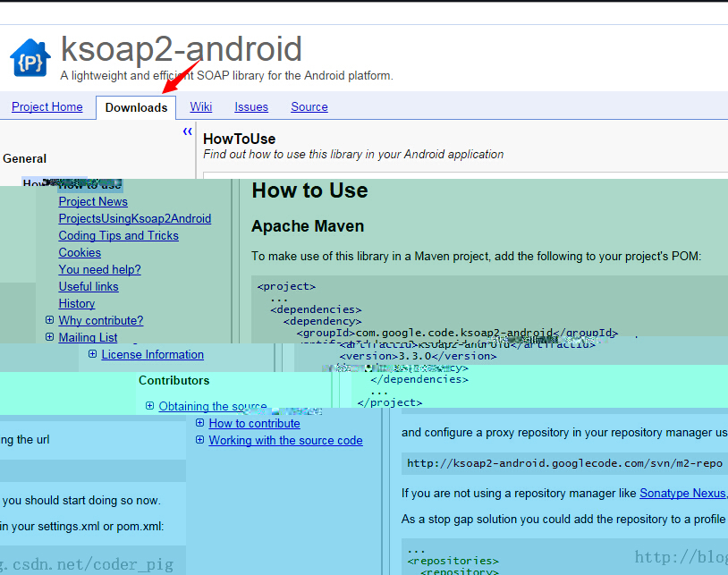Click the General sidebar heading
This screenshot has width=728, height=575.
[25, 158]
